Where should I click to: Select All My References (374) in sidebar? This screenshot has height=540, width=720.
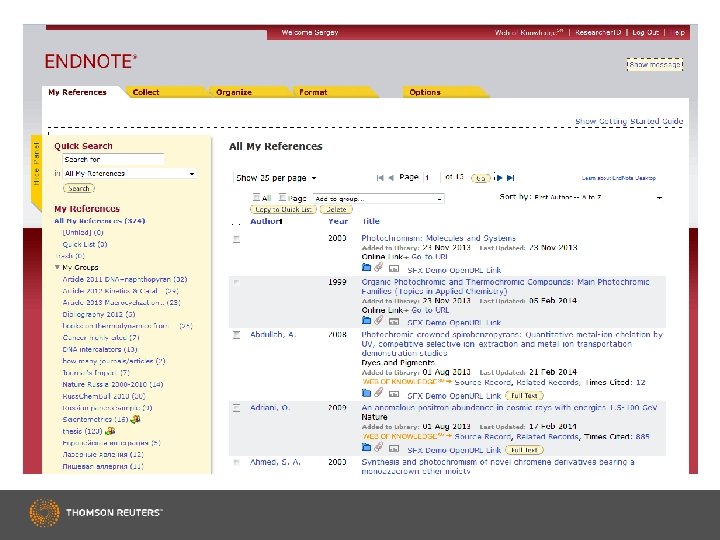[100, 221]
